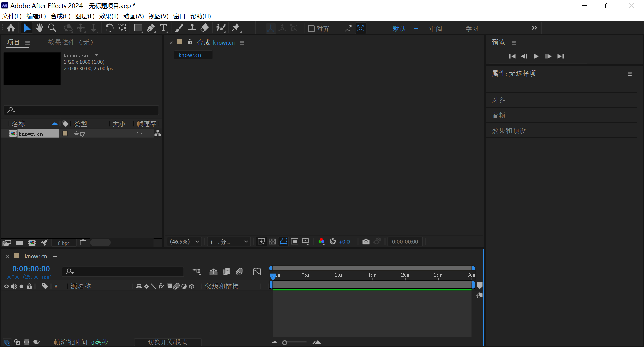The height and width of the screenshot is (347, 644).
Task: Click the flowchart icon next to knowr.cn row
Action: (158, 133)
